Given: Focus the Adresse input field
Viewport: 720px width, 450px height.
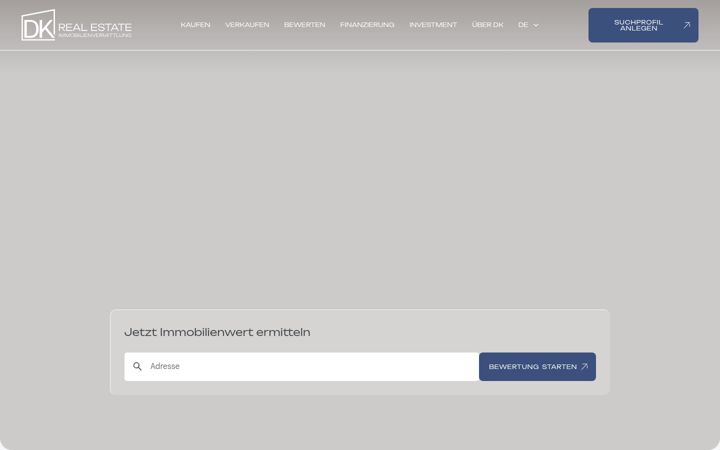Looking at the screenshot, I should 302,366.
